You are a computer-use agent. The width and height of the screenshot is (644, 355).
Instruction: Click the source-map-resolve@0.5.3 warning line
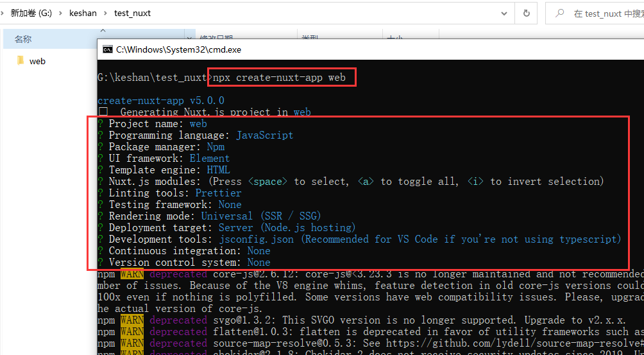coord(371,343)
